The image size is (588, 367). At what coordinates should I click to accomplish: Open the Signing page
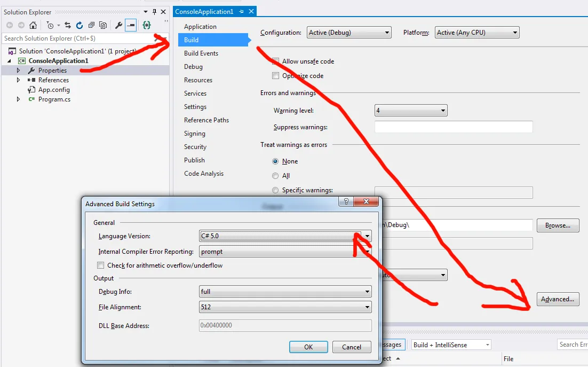[x=195, y=134]
